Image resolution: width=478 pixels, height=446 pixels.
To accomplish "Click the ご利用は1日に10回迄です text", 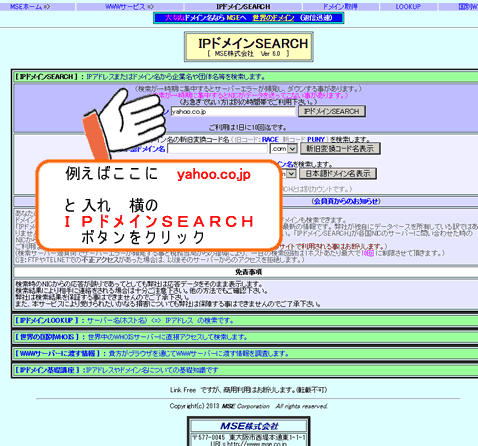I will 248,128.
